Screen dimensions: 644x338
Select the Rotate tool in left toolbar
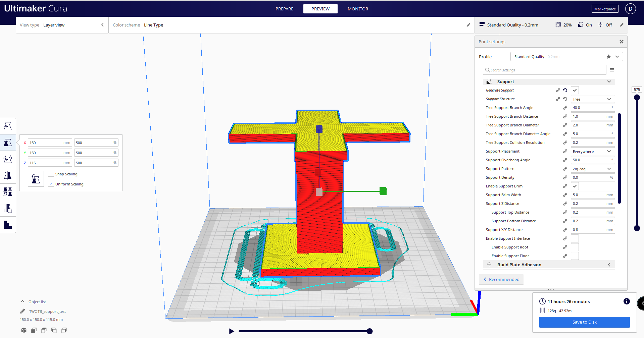(x=8, y=159)
